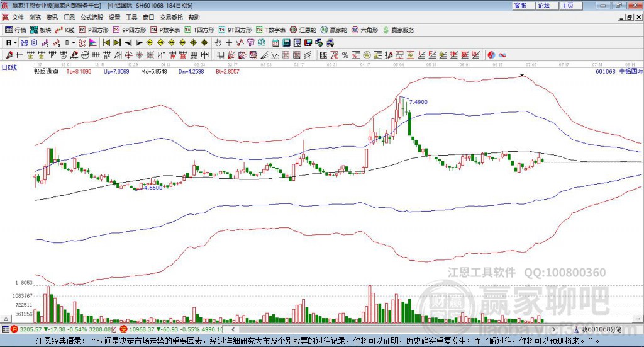
Task: Open the 江恩轮 Gann wheel
Action: click(x=303, y=30)
